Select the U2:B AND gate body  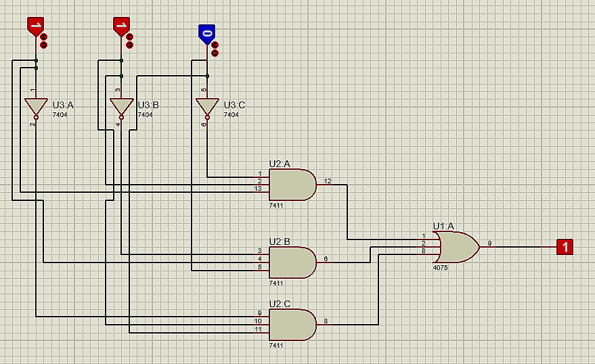tap(292, 263)
